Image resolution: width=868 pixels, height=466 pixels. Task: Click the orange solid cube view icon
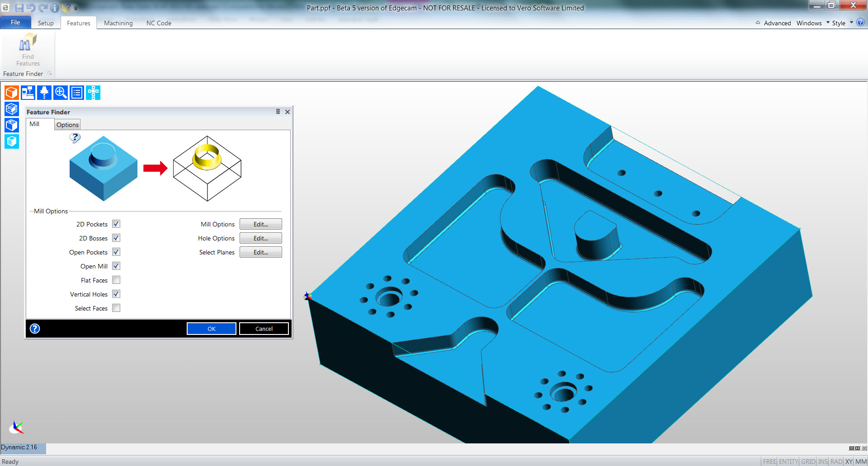click(x=11, y=93)
